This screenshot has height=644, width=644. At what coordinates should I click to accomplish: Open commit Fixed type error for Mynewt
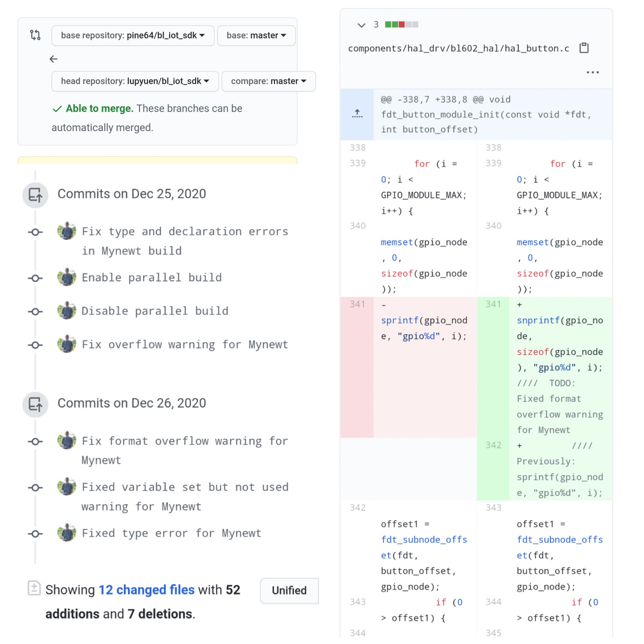(172, 533)
